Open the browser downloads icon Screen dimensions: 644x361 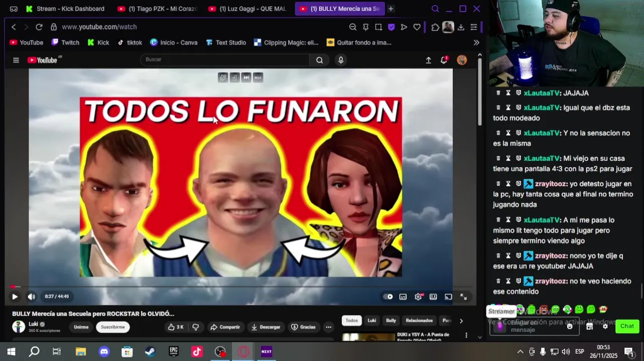[x=461, y=27]
